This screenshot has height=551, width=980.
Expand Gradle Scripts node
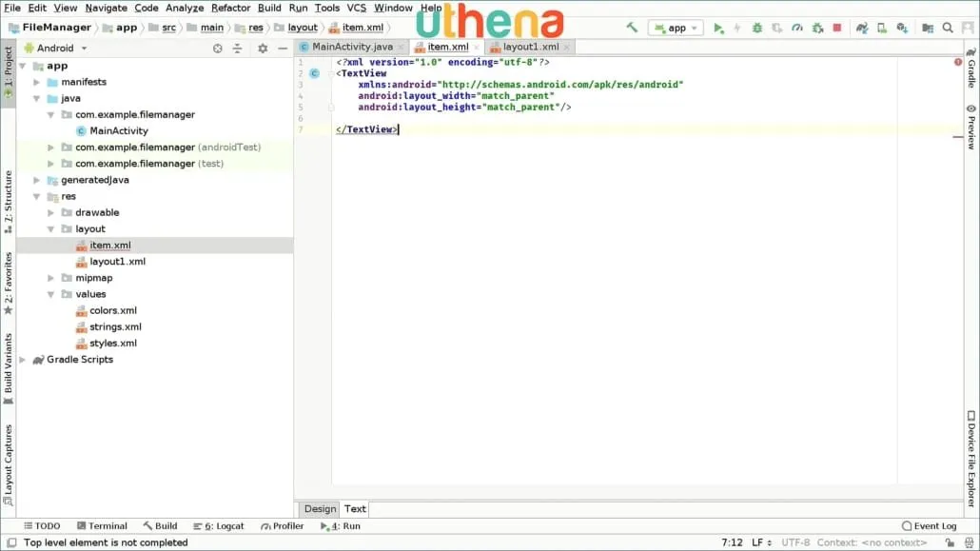[23, 360]
